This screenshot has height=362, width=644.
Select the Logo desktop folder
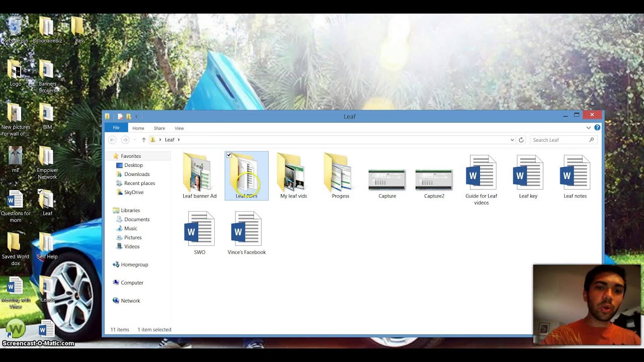pyautogui.click(x=16, y=73)
